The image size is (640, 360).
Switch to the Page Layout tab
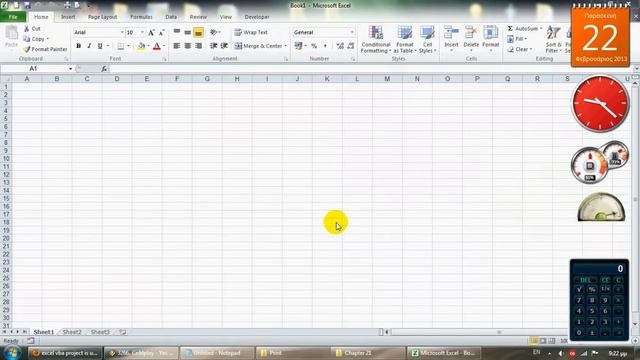[102, 17]
